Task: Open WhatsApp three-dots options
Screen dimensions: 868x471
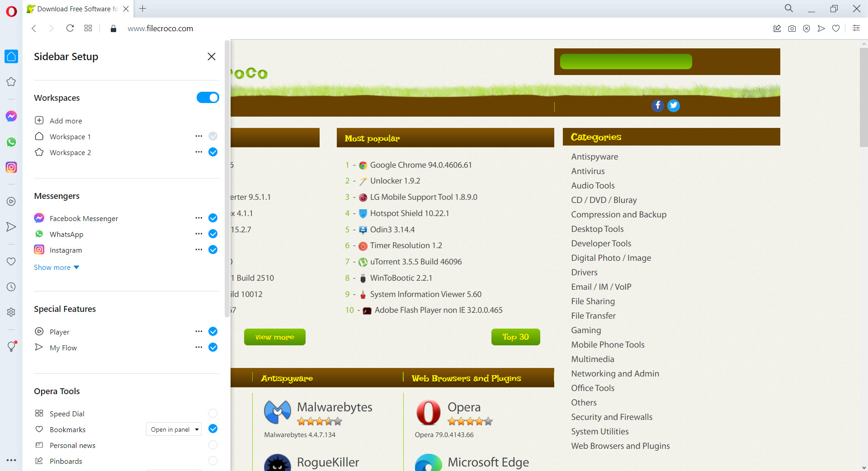Action: coord(199,234)
